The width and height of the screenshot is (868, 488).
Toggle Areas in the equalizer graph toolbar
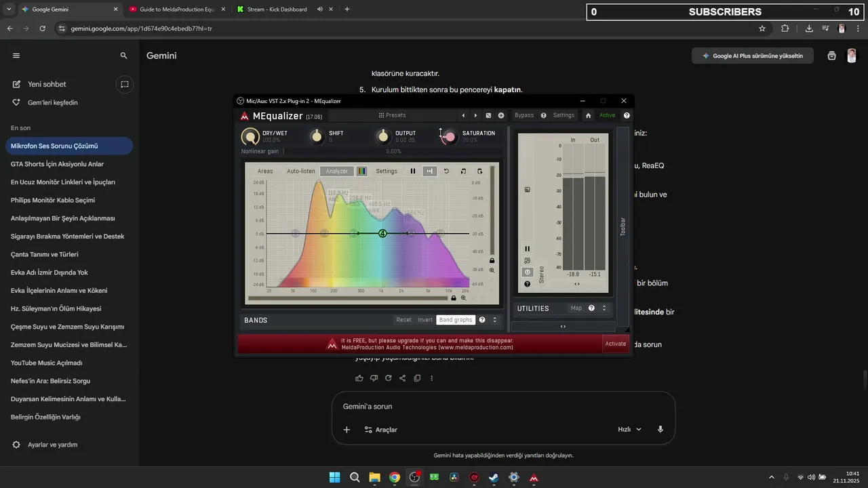pos(265,171)
